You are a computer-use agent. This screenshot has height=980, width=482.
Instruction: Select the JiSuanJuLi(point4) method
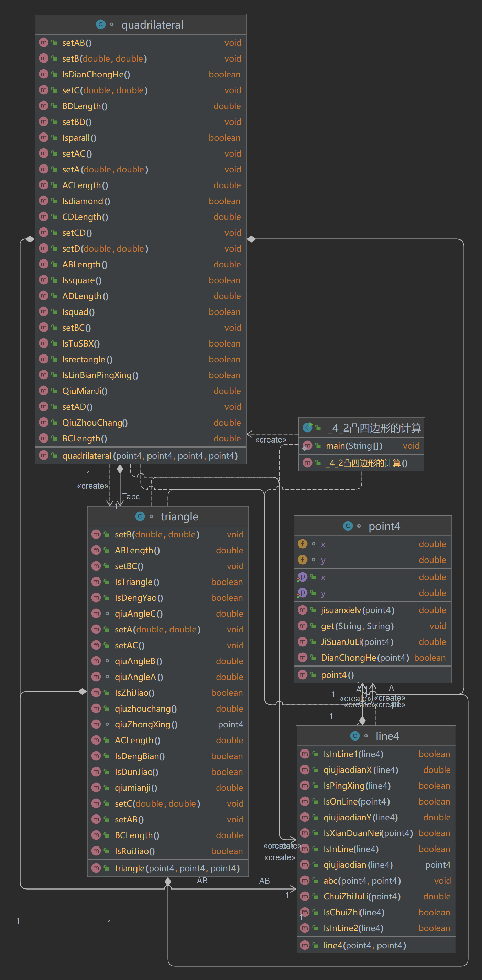click(373, 642)
